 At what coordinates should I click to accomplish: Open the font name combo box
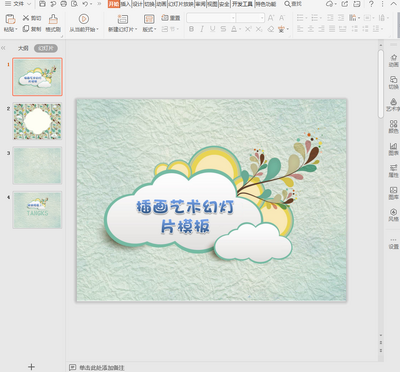[211, 18]
